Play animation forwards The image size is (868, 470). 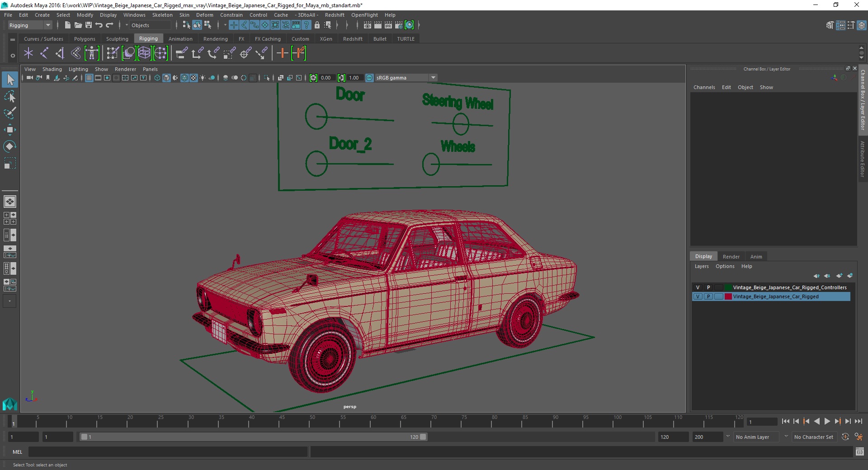827,421
